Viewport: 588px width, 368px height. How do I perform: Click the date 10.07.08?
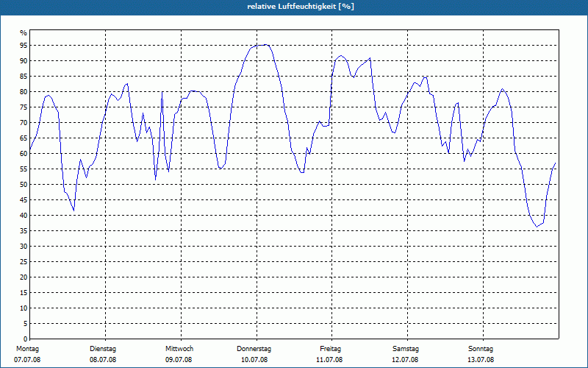[x=254, y=360]
